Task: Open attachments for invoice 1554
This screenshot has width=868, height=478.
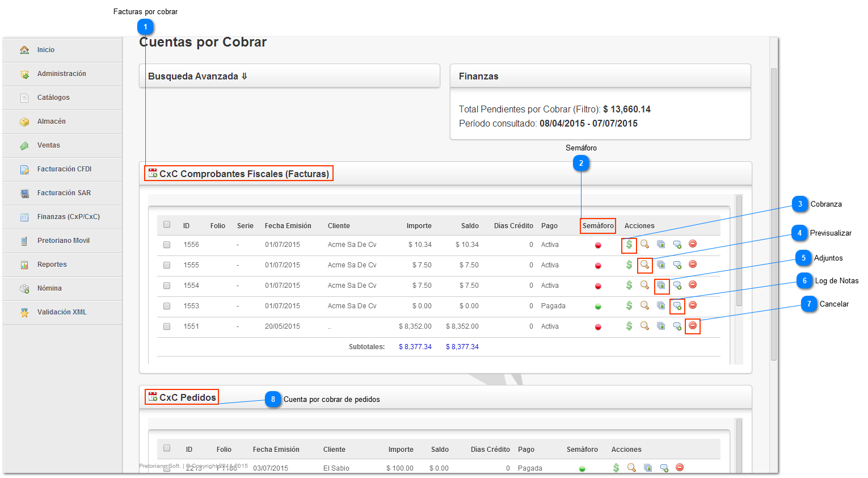Action: click(x=661, y=285)
